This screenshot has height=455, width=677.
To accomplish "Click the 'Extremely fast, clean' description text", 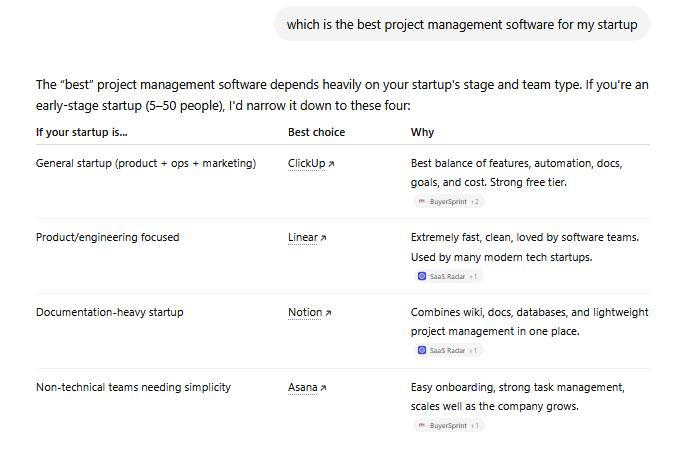I will [x=525, y=247].
